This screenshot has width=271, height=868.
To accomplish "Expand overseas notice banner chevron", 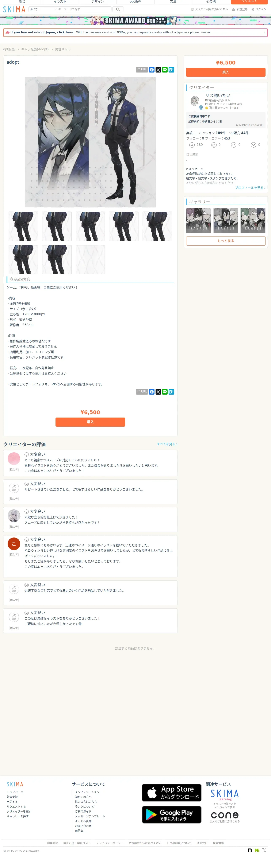I will click(264, 33).
